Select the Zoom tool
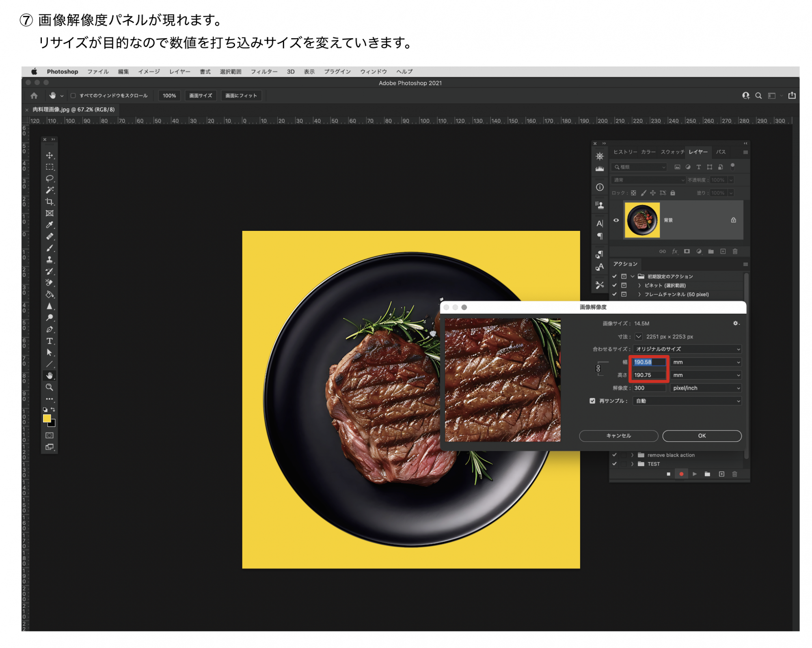The image size is (812, 648). (50, 388)
